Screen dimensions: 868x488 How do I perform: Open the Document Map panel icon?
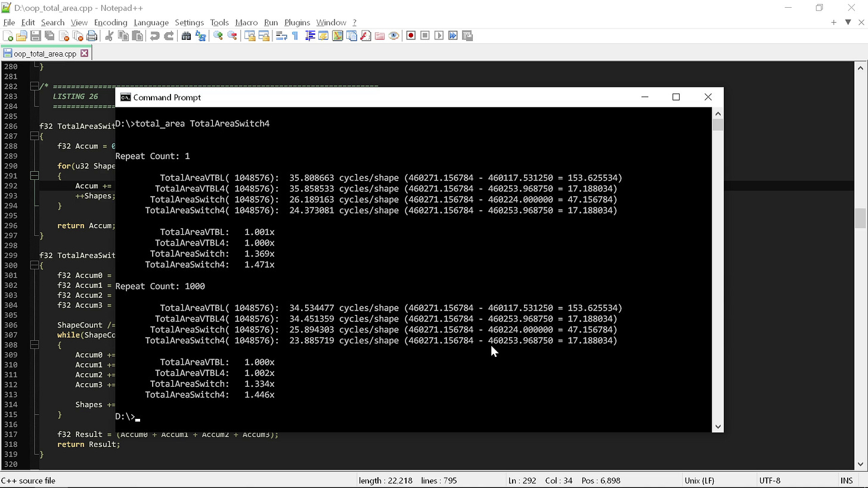[x=337, y=36]
